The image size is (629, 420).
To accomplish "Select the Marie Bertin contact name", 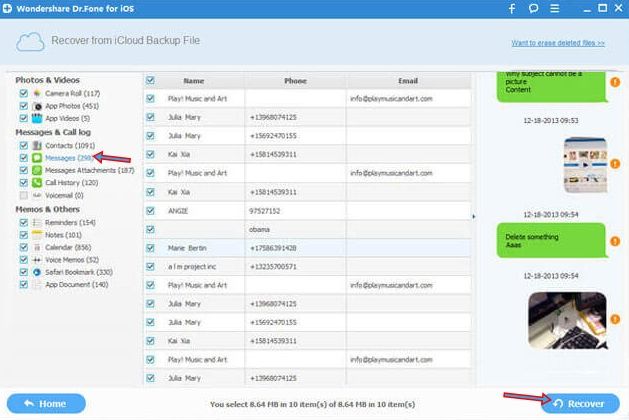I will pyautogui.click(x=187, y=248).
